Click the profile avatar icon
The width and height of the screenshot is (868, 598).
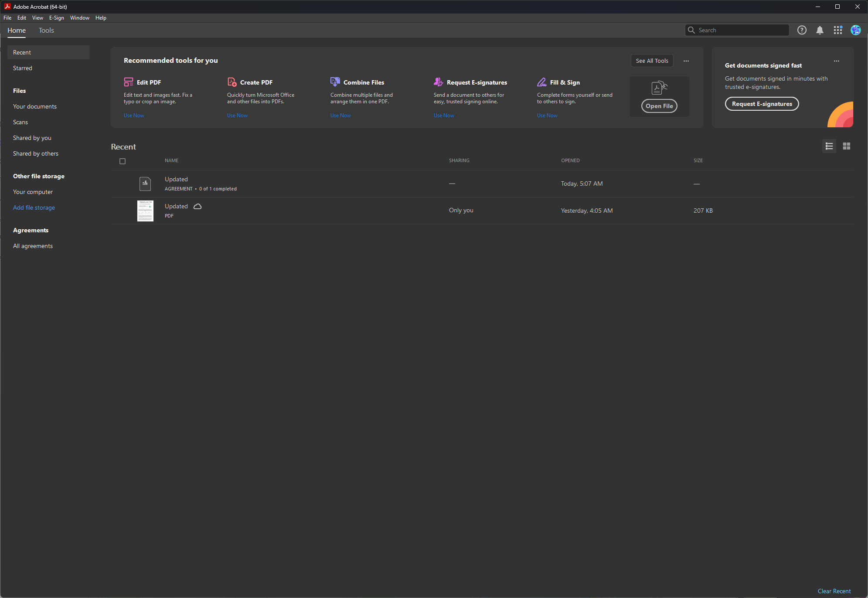855,30
